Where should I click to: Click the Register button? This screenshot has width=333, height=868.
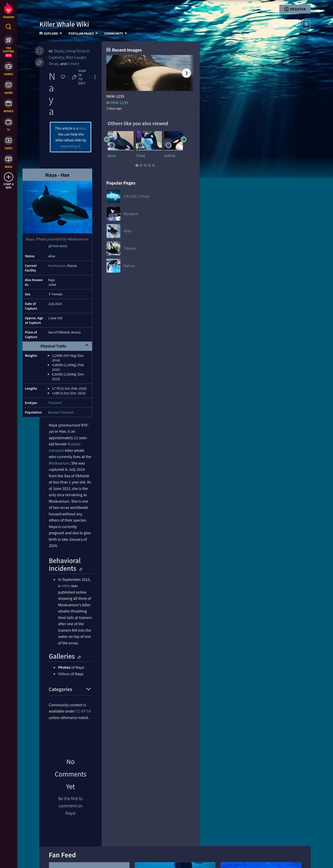295,9
